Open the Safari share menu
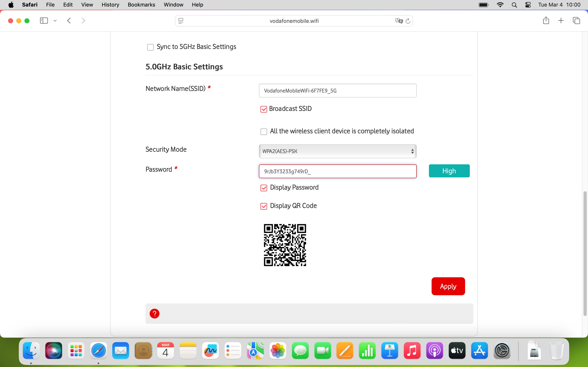 (546, 21)
